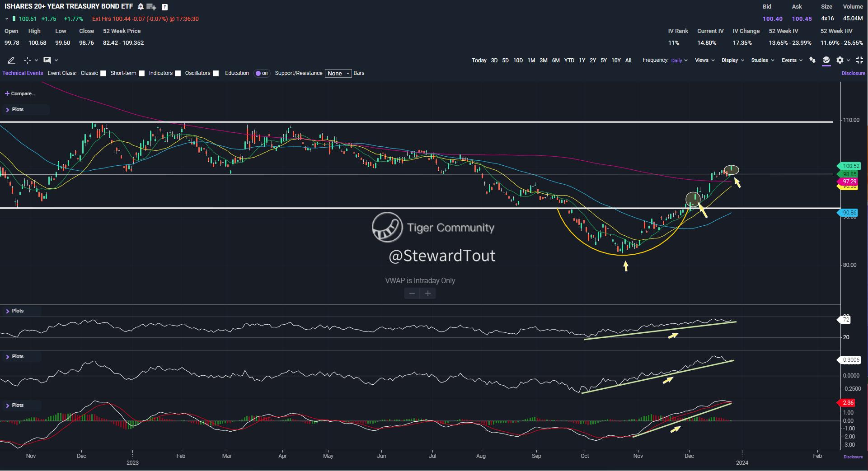Click the 90.86 blue average label

[x=848, y=213]
